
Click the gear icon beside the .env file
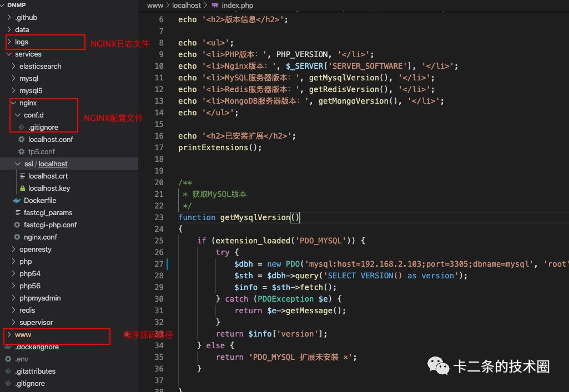point(8,359)
